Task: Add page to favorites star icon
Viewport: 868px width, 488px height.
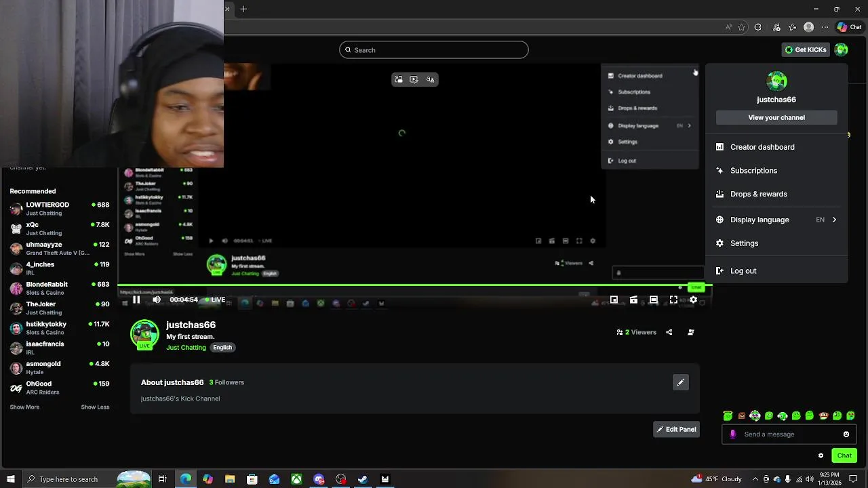Action: pos(742,27)
